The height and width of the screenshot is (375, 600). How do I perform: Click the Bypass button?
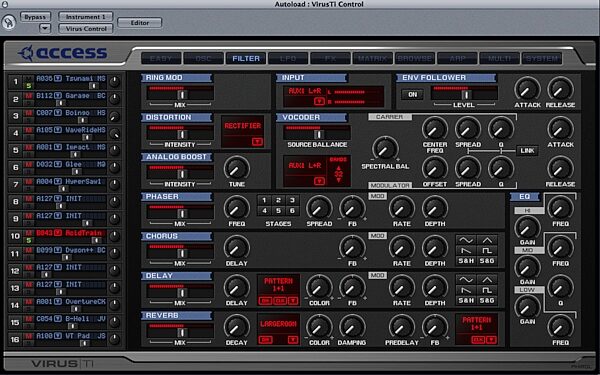click(x=35, y=17)
